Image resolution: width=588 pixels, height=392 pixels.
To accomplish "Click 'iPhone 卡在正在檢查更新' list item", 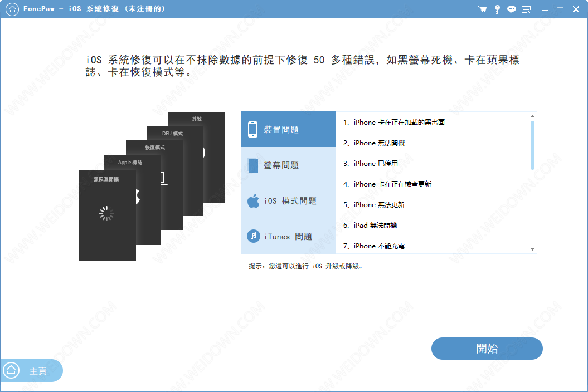I will [x=387, y=184].
